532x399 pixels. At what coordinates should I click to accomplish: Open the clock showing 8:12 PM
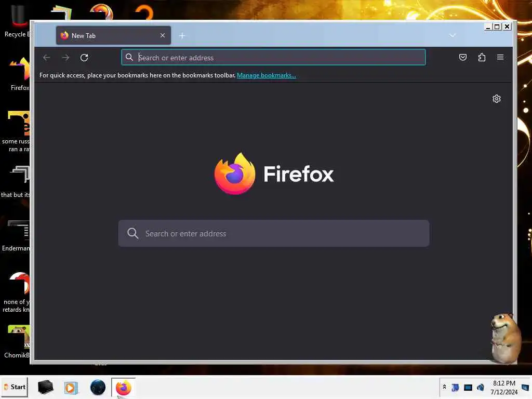point(504,388)
